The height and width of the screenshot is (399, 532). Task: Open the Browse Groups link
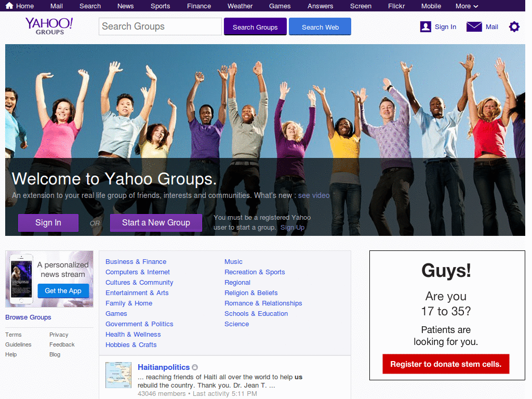tap(28, 317)
